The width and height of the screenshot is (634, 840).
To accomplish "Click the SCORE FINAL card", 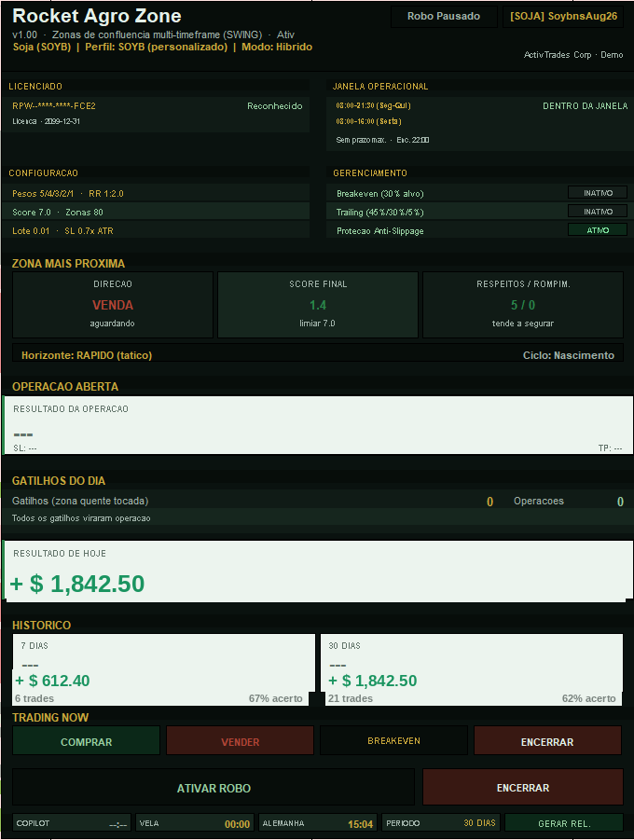I will 318,304.
